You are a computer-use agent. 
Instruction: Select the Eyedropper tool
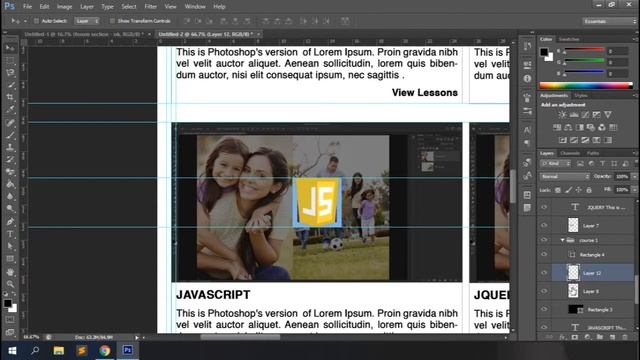(x=10, y=109)
